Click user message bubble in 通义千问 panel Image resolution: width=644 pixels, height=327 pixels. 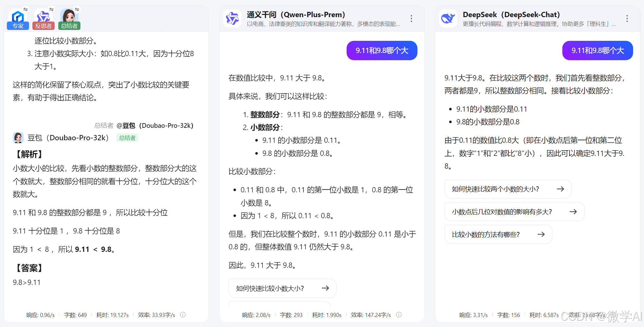tap(382, 50)
